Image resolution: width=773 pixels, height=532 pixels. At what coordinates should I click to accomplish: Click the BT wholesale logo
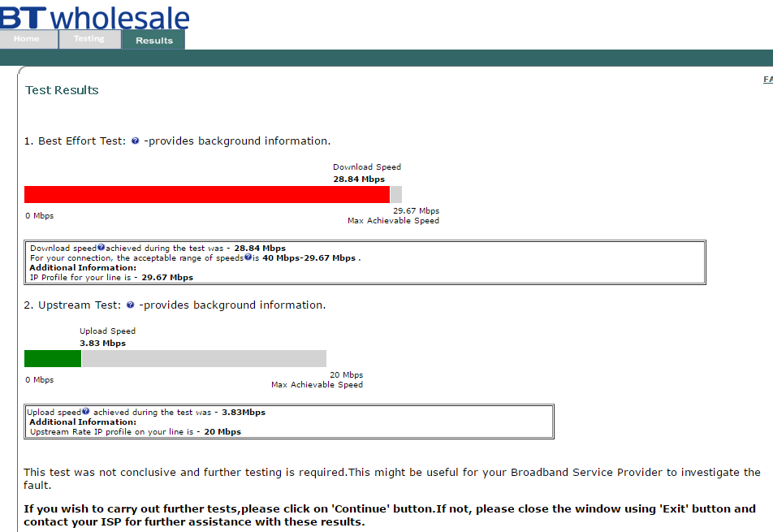(x=95, y=17)
